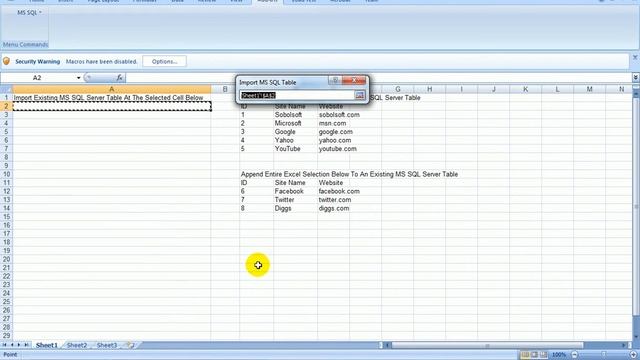Select column K header
Screen dimensions: 640x360
click(x=525, y=89)
